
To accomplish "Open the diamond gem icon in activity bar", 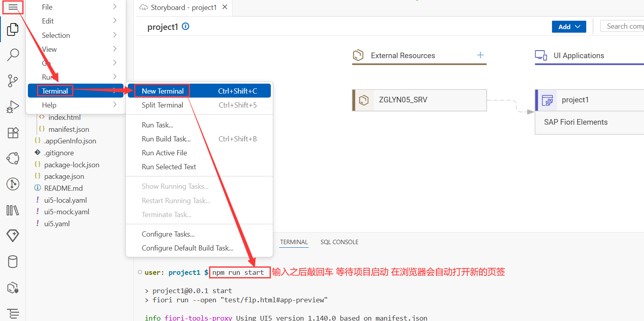I will [x=13, y=236].
